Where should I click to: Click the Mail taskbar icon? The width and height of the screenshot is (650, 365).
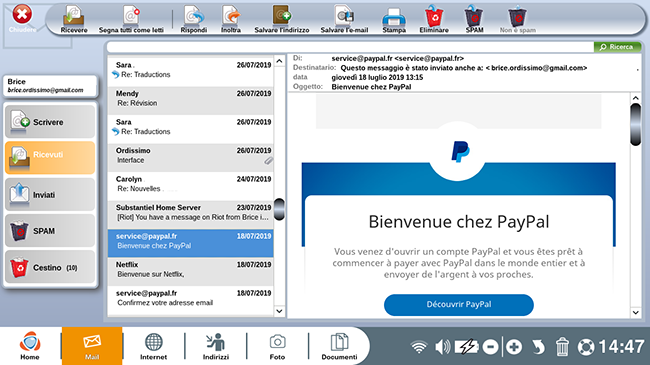pyautogui.click(x=92, y=346)
